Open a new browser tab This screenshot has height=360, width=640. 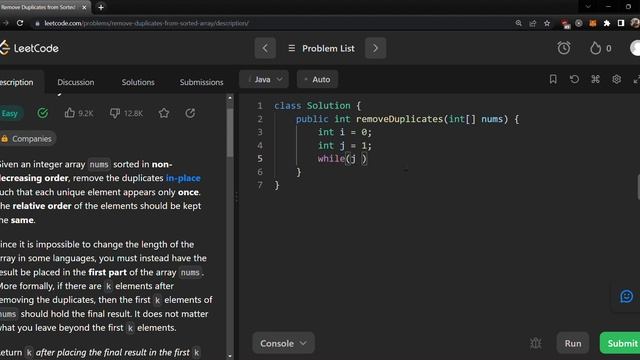(x=101, y=7)
